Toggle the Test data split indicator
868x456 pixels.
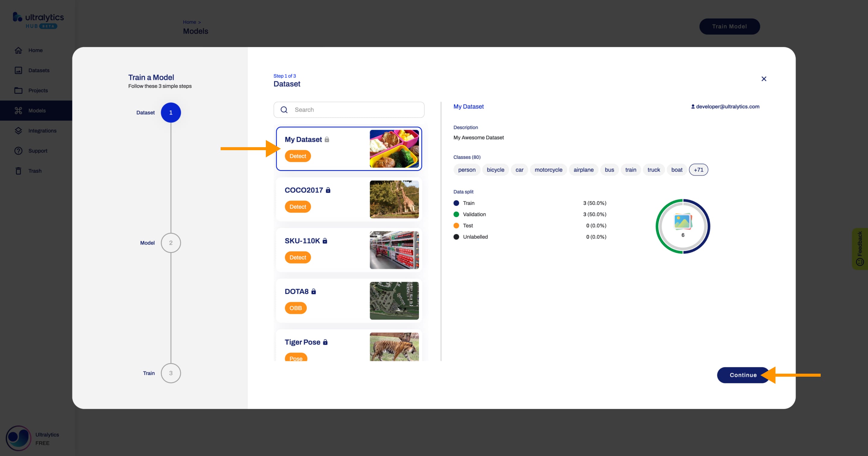click(x=456, y=225)
